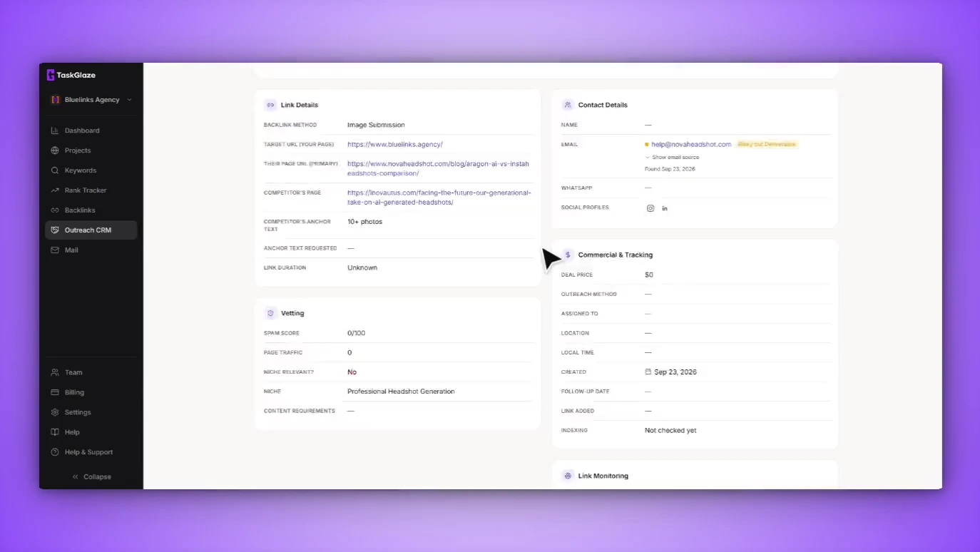
Task: Click the Rank Tracker trend icon
Action: (55, 190)
